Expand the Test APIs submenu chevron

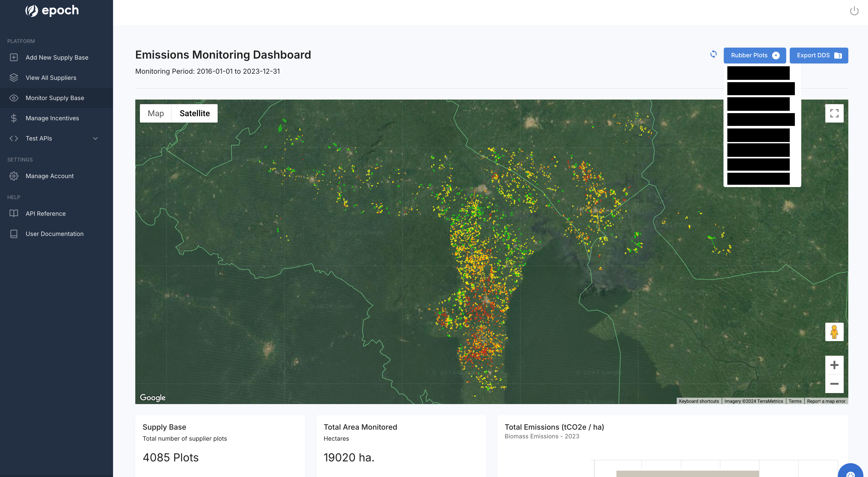click(95, 138)
